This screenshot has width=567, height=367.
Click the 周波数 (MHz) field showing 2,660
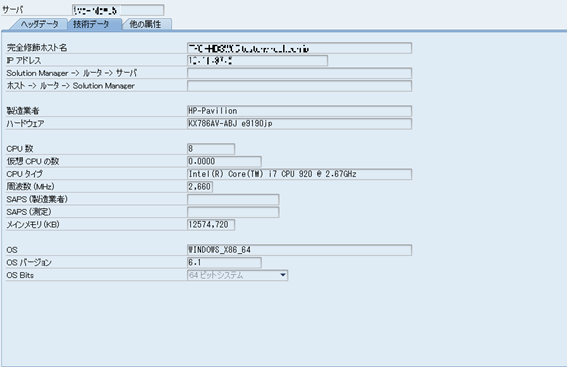coord(200,187)
